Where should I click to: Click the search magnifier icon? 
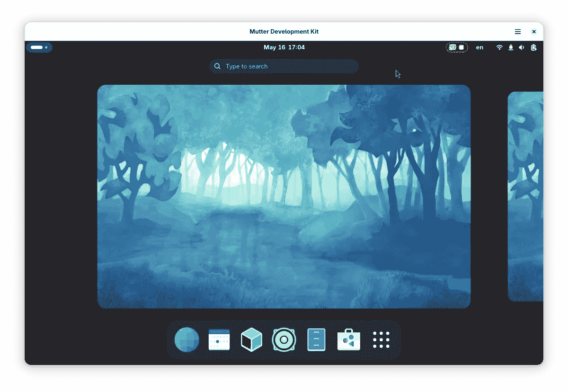tap(217, 66)
